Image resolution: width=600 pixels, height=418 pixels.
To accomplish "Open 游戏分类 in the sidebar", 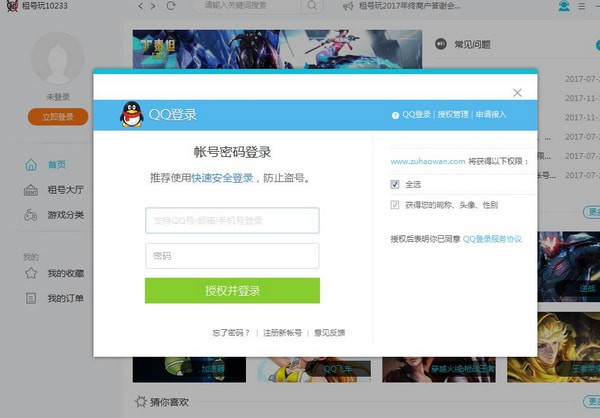I will (65, 215).
